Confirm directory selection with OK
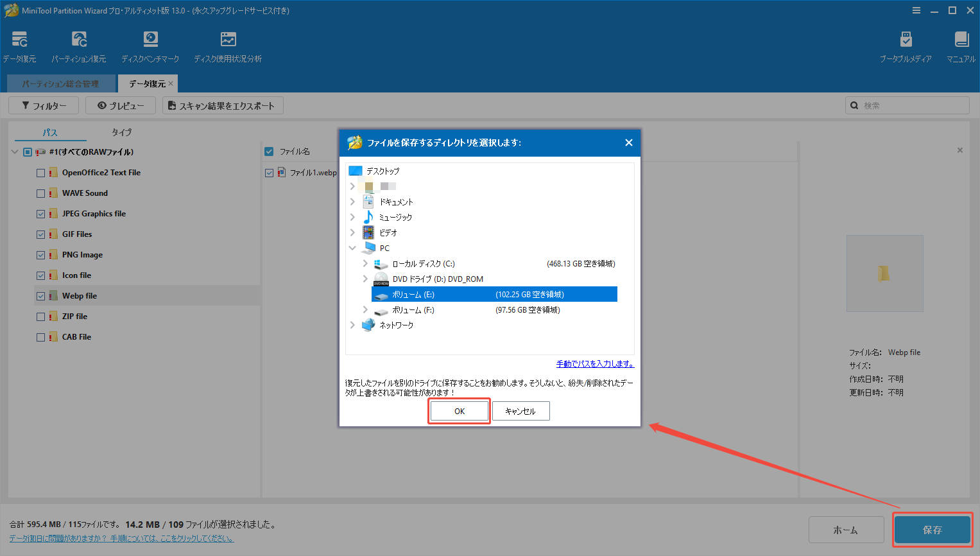Image resolution: width=980 pixels, height=556 pixels. pyautogui.click(x=459, y=410)
